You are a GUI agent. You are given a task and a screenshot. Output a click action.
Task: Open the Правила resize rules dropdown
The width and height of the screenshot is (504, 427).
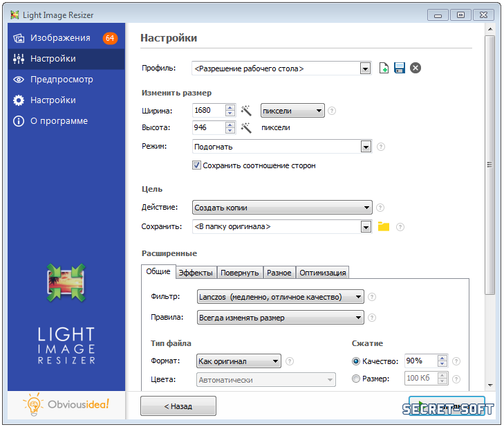click(x=280, y=318)
